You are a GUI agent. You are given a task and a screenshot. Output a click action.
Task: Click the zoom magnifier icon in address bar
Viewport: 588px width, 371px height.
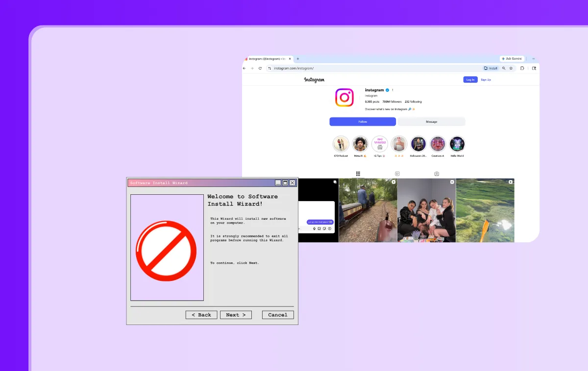(x=504, y=69)
